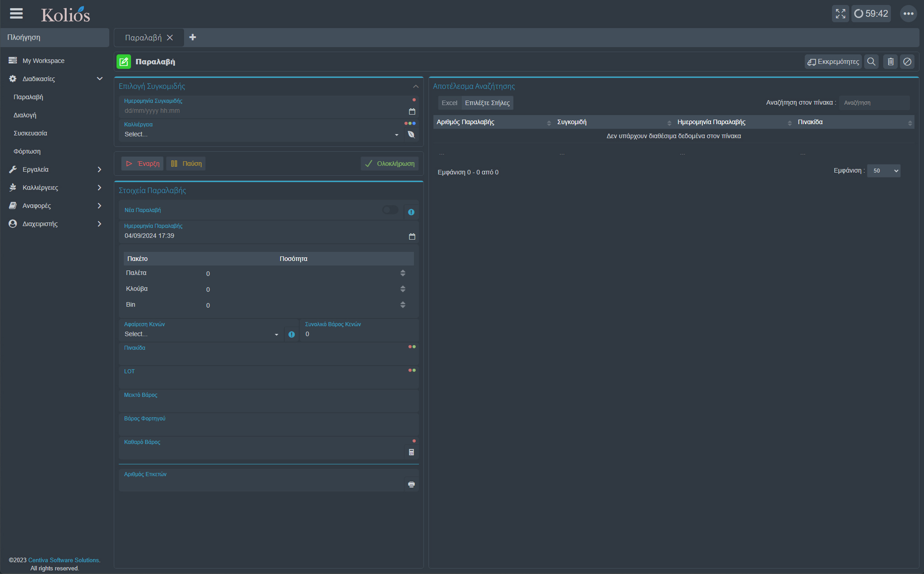This screenshot has width=924, height=574.
Task: Sort by Συγκομιδή column
Action: click(x=614, y=122)
